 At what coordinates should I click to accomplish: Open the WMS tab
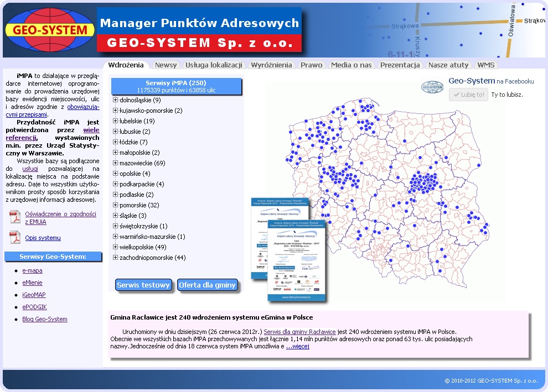(486, 65)
